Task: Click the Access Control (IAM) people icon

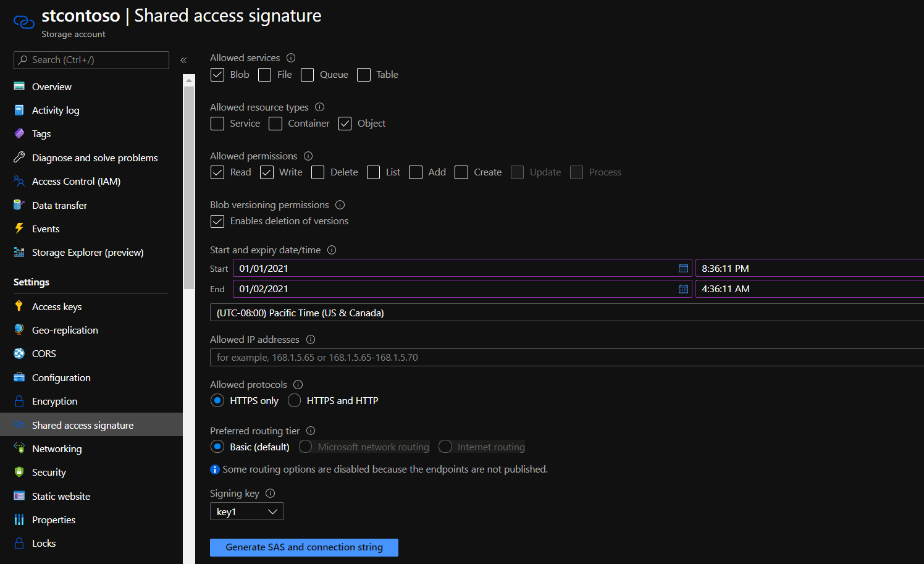Action: (x=19, y=181)
